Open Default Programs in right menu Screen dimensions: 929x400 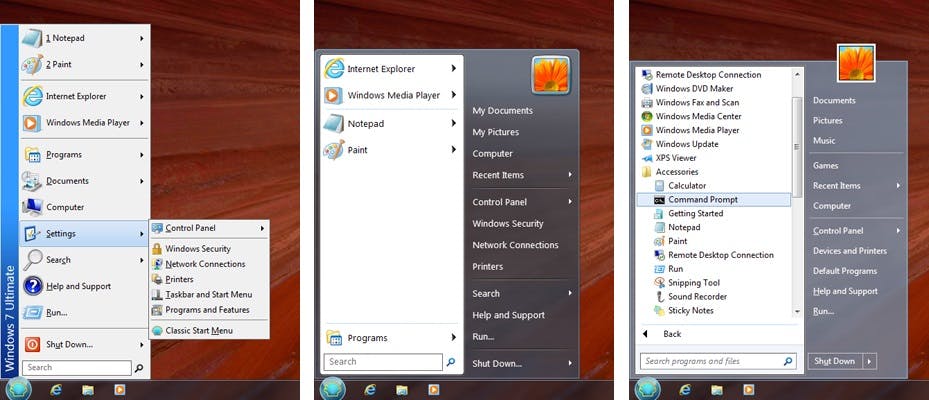(x=845, y=271)
